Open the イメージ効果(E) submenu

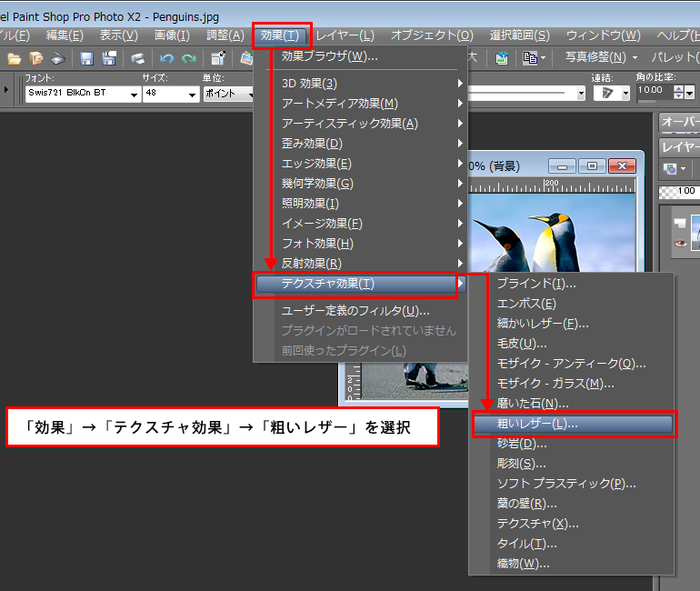tap(360, 224)
